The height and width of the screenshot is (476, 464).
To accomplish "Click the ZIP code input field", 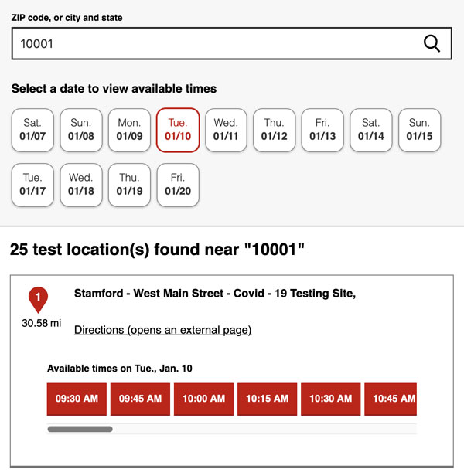I will [x=217, y=44].
